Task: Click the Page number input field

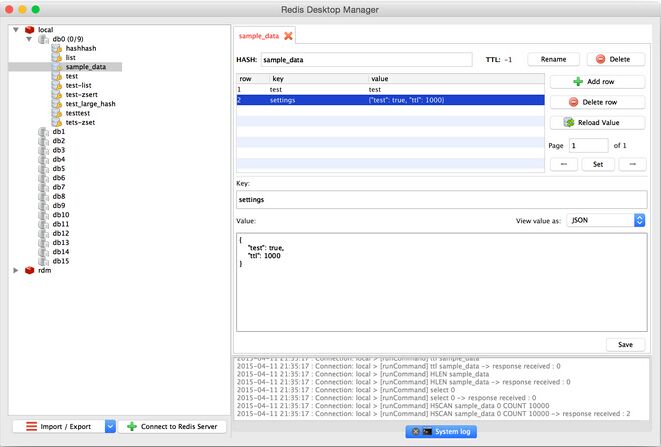Action: click(588, 145)
